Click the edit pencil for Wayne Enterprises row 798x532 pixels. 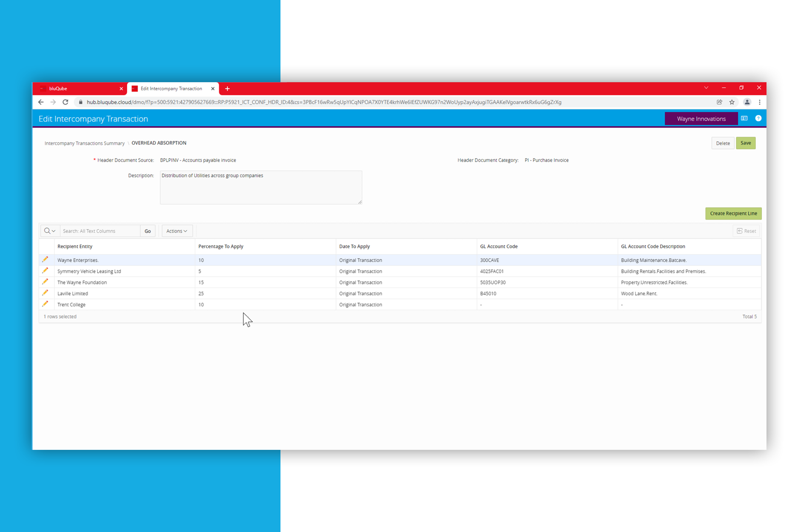coord(45,260)
